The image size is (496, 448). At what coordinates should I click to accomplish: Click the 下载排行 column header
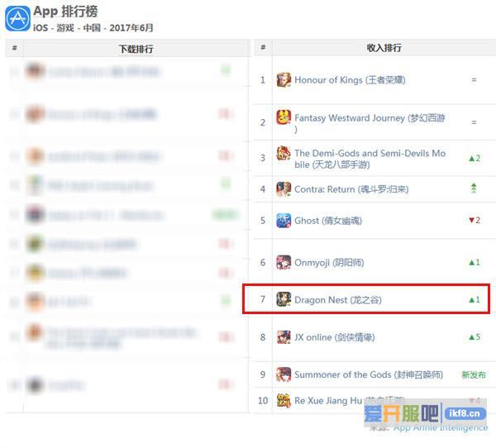point(136,49)
